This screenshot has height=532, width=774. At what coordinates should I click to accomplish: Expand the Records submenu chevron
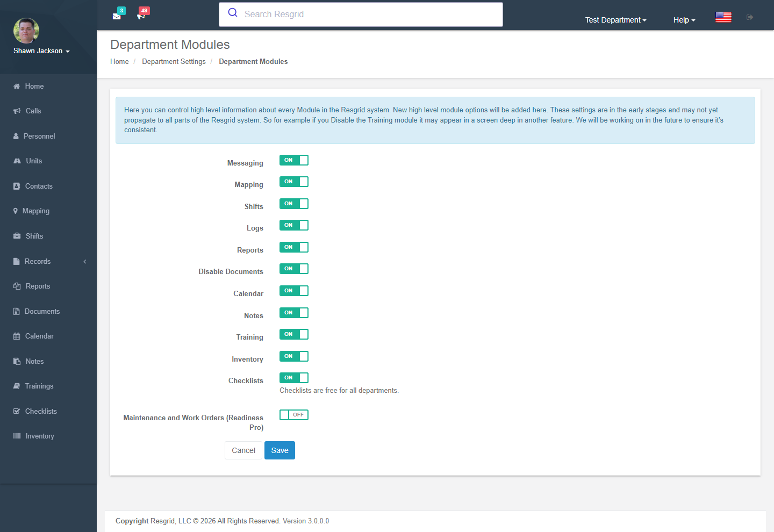85,262
